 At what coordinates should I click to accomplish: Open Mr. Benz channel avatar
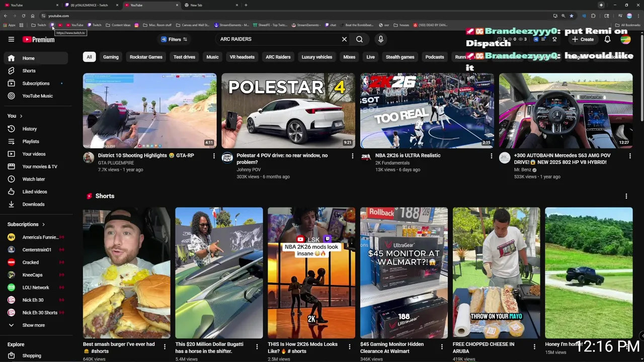pos(505,158)
